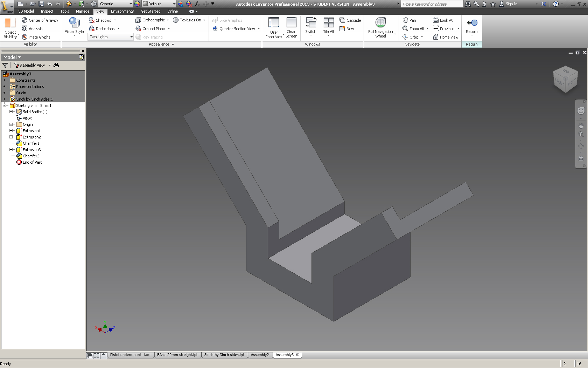Click the steering wheel icon on navigation bar
This screenshot has width=588, height=368.
581,111
